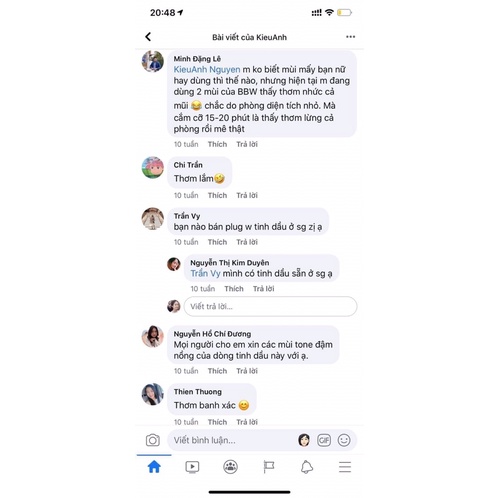Tap the 'Viết bình luận...' comment field

(x=233, y=440)
